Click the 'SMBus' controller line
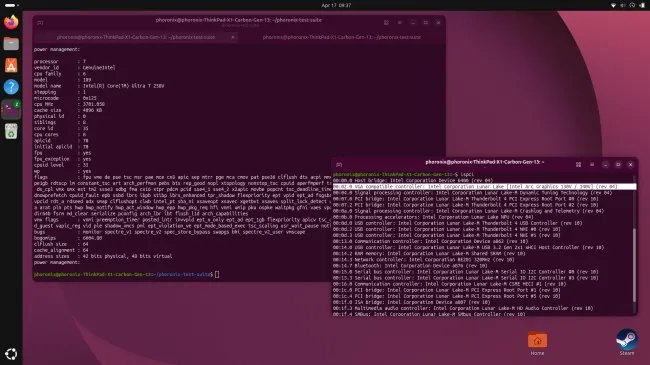The image size is (650, 365). tap(429, 314)
